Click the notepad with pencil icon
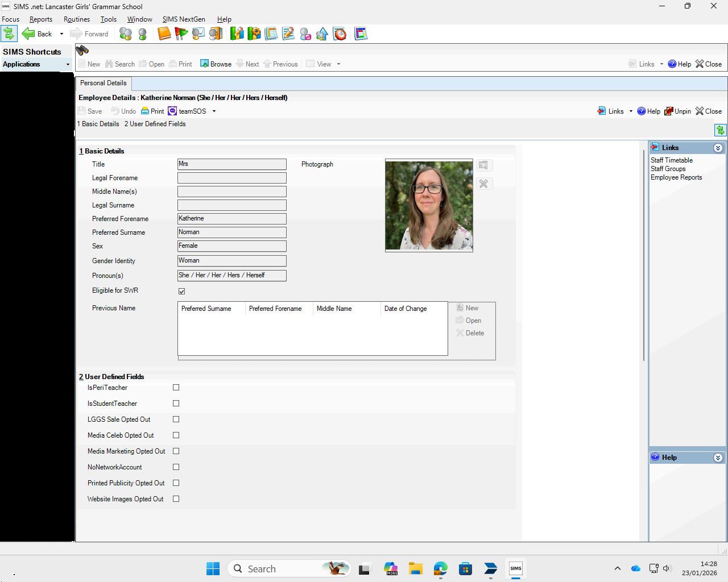The height and width of the screenshot is (582, 728). 288,34
